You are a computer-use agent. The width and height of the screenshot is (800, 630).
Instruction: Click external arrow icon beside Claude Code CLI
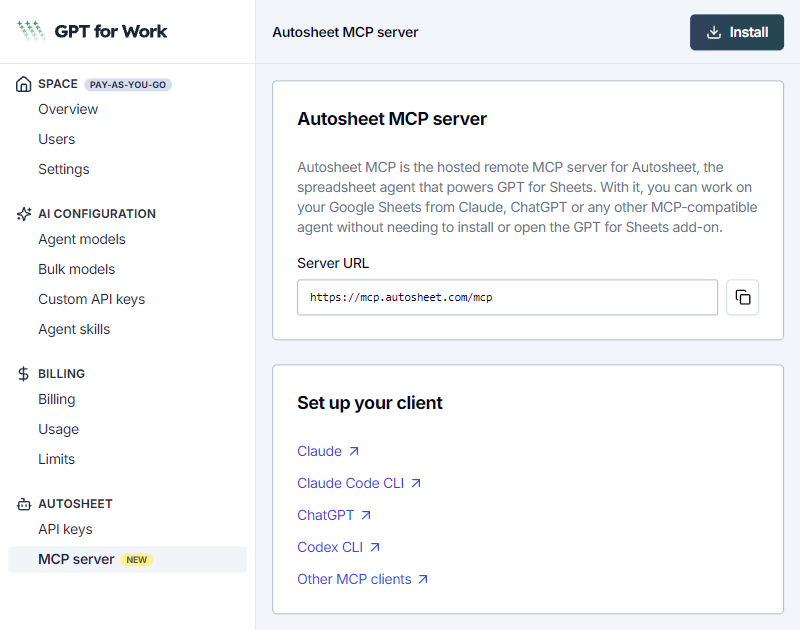coord(416,483)
